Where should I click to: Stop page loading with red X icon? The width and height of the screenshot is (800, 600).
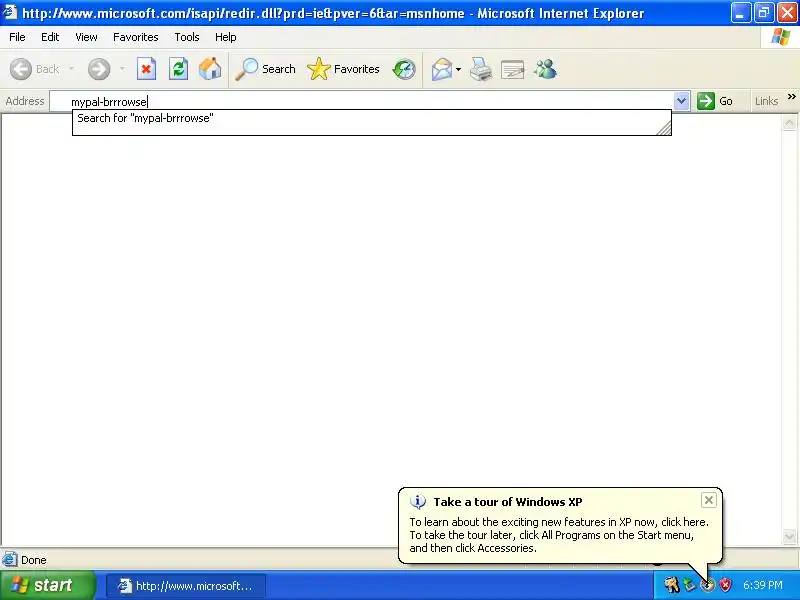pos(146,69)
